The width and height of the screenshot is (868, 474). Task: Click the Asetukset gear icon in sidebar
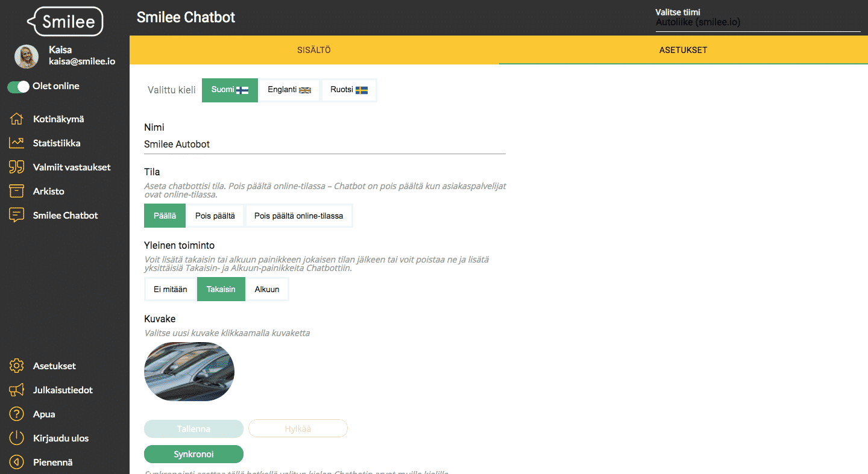(16, 366)
